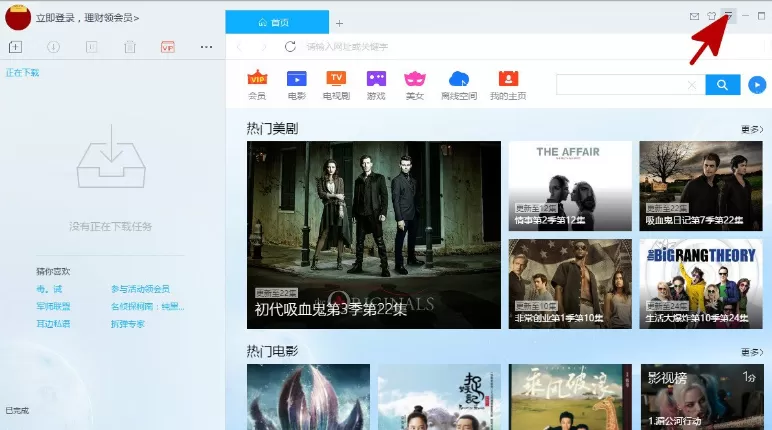The image size is (772, 430).
Task: Open the mermaid movie poster
Action: click(308, 397)
